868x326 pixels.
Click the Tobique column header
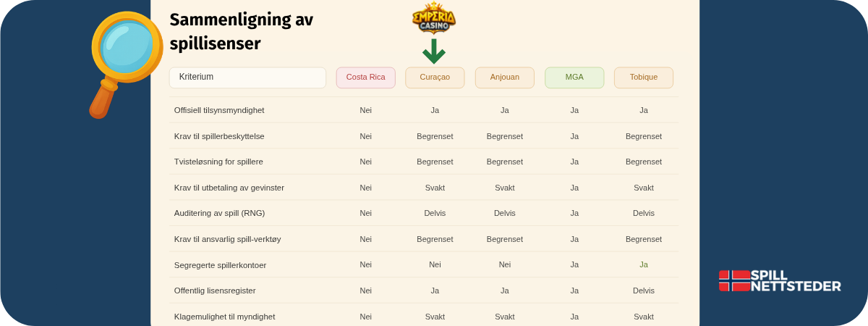coord(644,78)
